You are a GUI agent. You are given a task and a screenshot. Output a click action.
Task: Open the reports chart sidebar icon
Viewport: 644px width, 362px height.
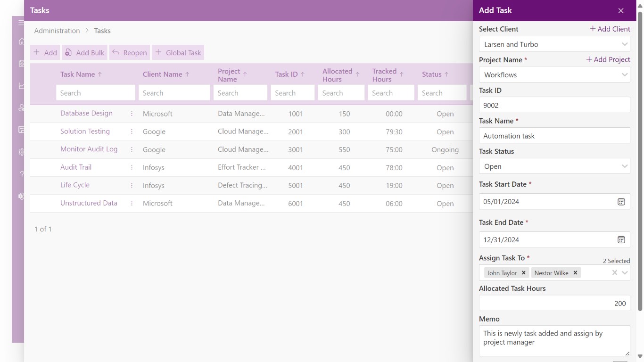21,85
